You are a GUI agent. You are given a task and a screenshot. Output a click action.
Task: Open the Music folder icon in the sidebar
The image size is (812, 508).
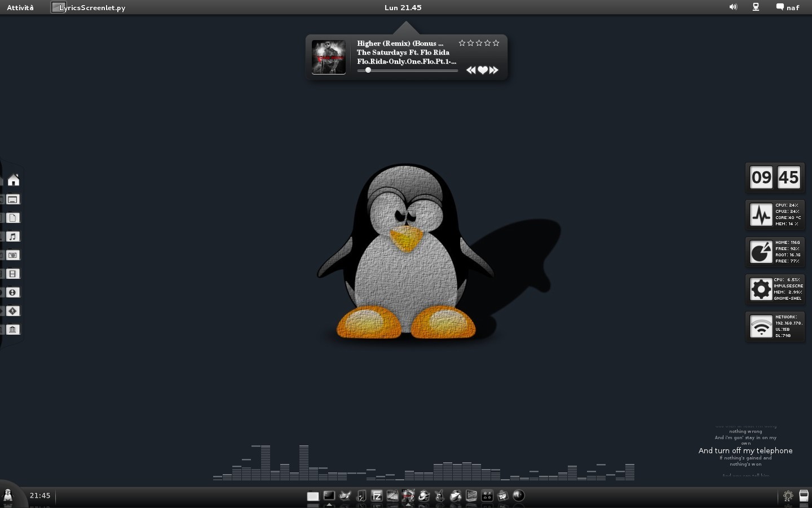[13, 237]
